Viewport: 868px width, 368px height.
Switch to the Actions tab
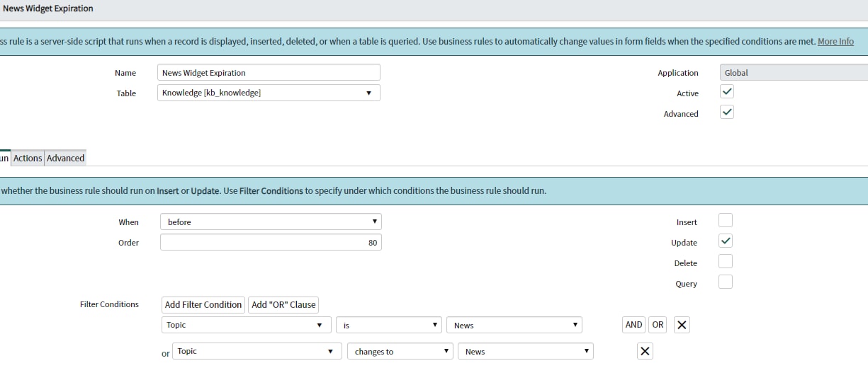(28, 158)
